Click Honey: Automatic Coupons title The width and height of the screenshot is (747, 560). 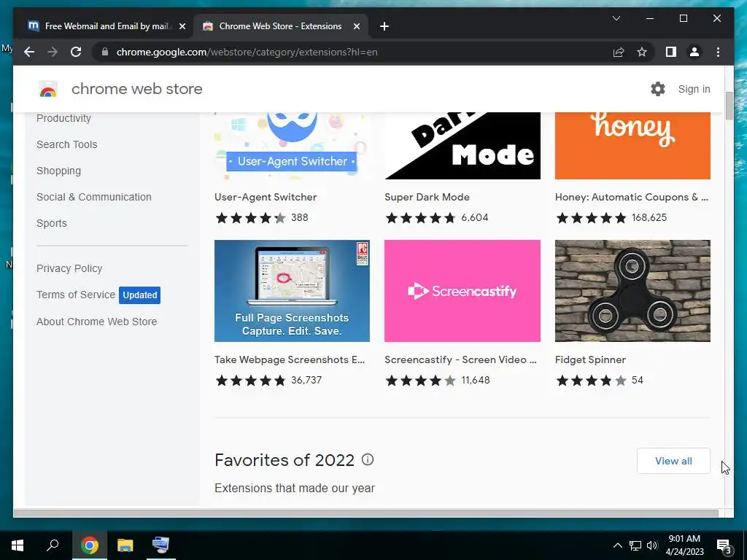tap(631, 197)
